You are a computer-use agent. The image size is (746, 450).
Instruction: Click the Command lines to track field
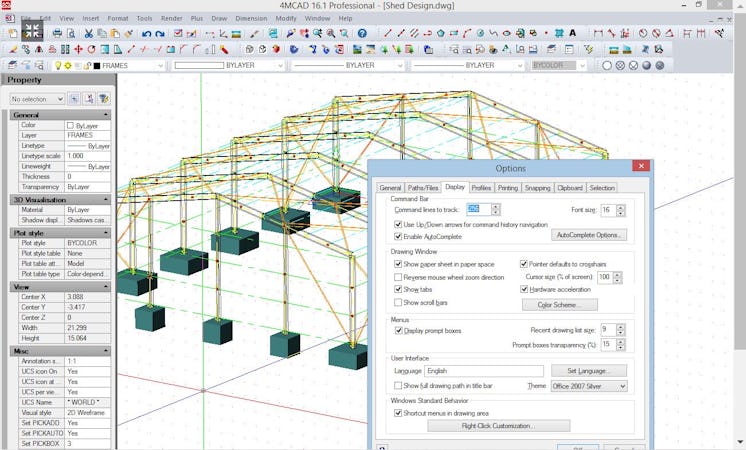pyautogui.click(x=478, y=209)
